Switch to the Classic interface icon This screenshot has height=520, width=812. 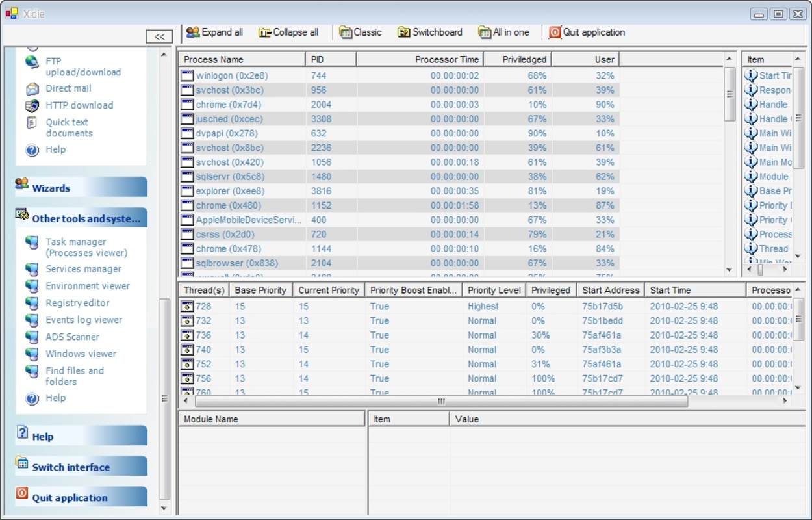pos(346,32)
